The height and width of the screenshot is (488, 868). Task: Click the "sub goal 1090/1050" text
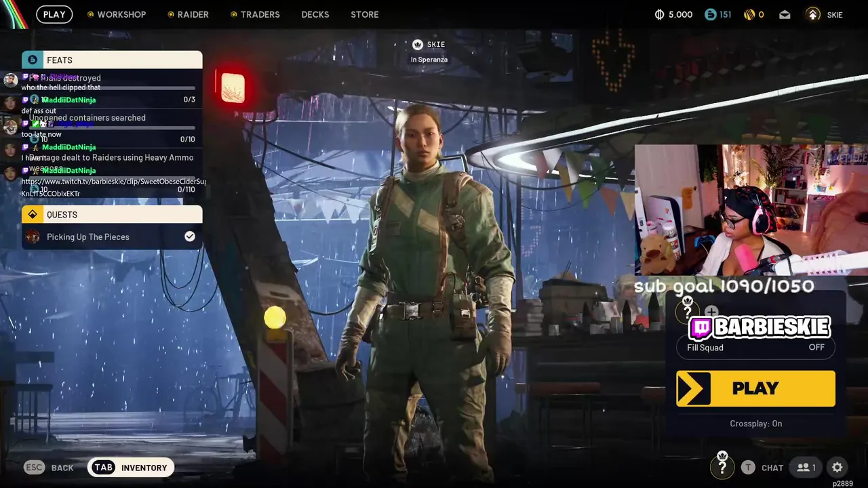pyautogui.click(x=724, y=286)
